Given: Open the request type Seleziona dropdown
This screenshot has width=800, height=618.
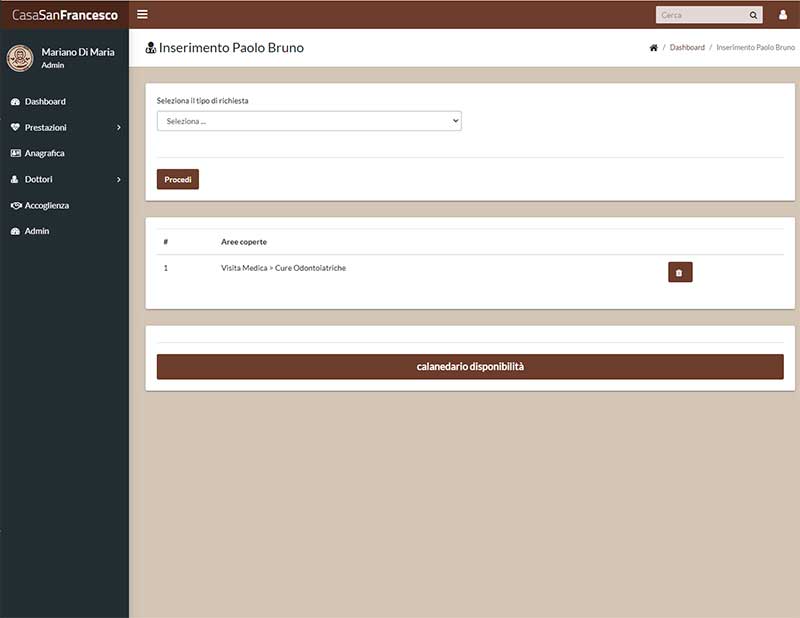Looking at the screenshot, I should (x=309, y=121).
